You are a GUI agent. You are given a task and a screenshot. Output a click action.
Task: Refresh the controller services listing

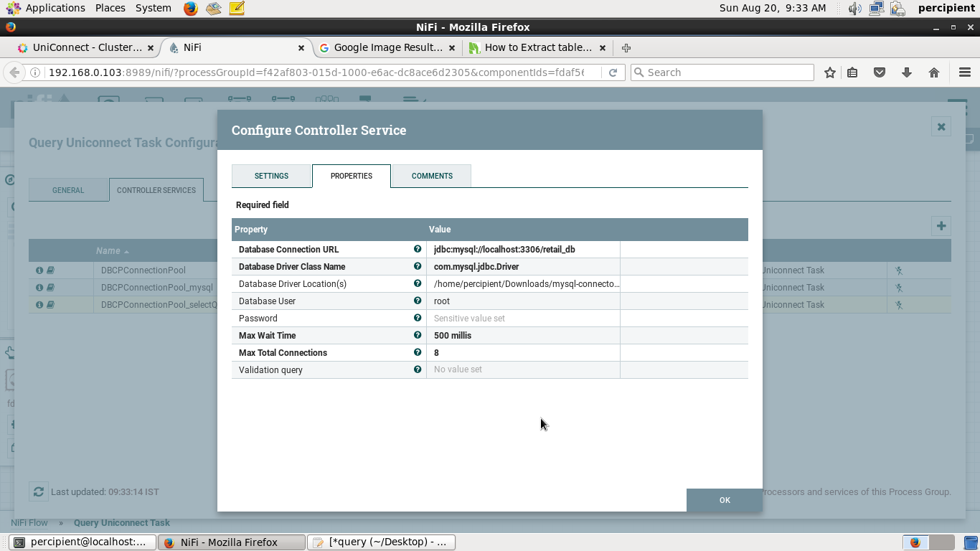coord(39,491)
